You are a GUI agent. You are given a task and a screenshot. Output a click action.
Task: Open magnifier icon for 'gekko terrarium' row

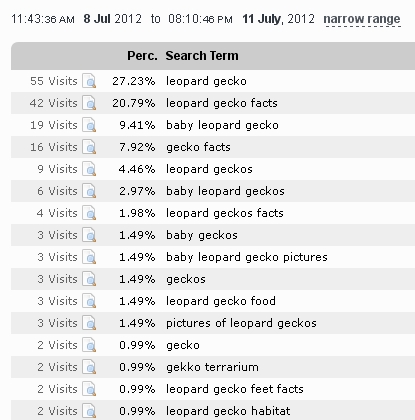pyautogui.click(x=89, y=367)
